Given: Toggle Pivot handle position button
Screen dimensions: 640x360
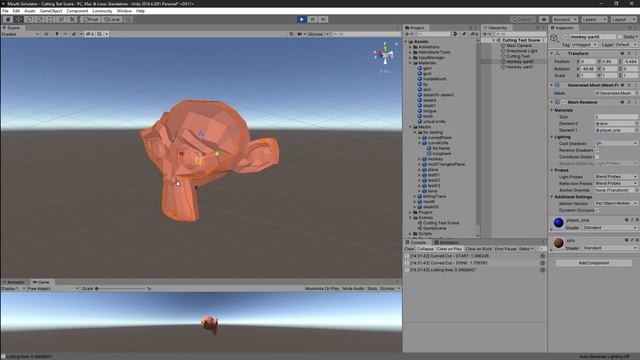Looking at the screenshot, I should (x=90, y=19).
